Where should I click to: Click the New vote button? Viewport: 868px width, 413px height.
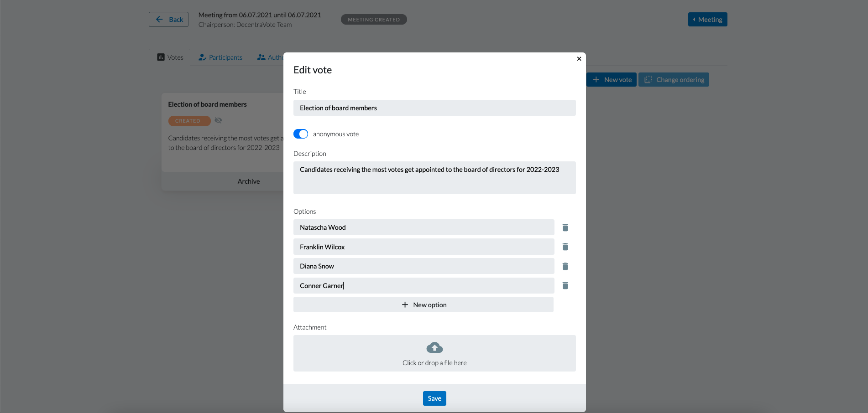[612, 80]
